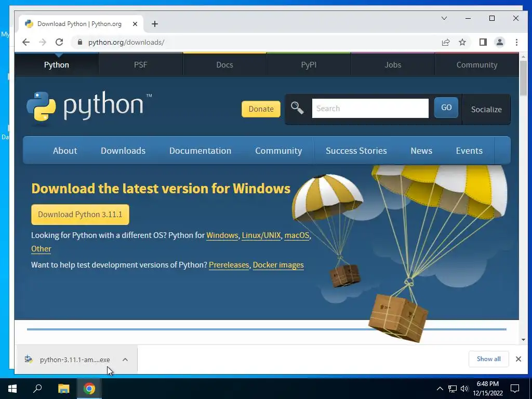Open a new tab with the plus icon
The height and width of the screenshot is (399, 532).
[x=155, y=24]
